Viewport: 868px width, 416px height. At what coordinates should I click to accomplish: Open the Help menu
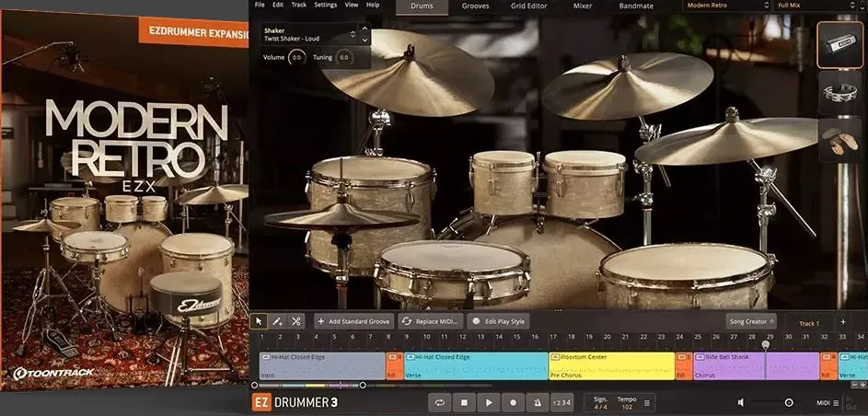(373, 5)
